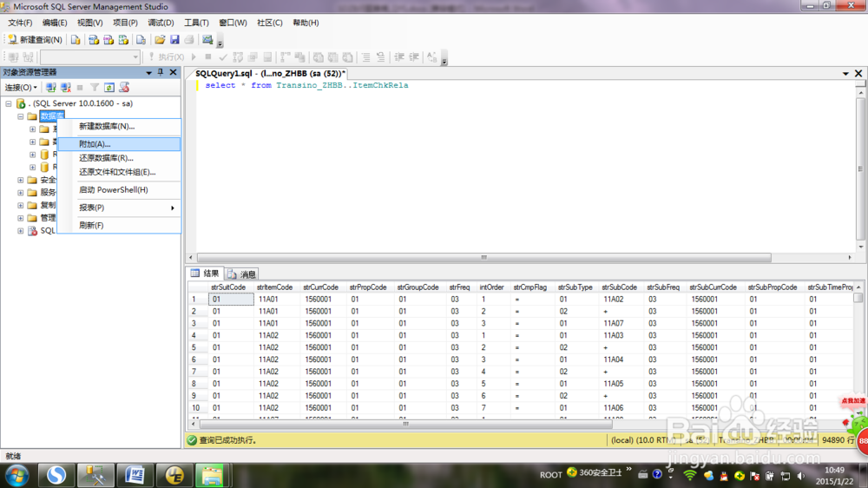Click the Filter funnel icon in Object Explorer
868x488 pixels.
click(x=95, y=88)
